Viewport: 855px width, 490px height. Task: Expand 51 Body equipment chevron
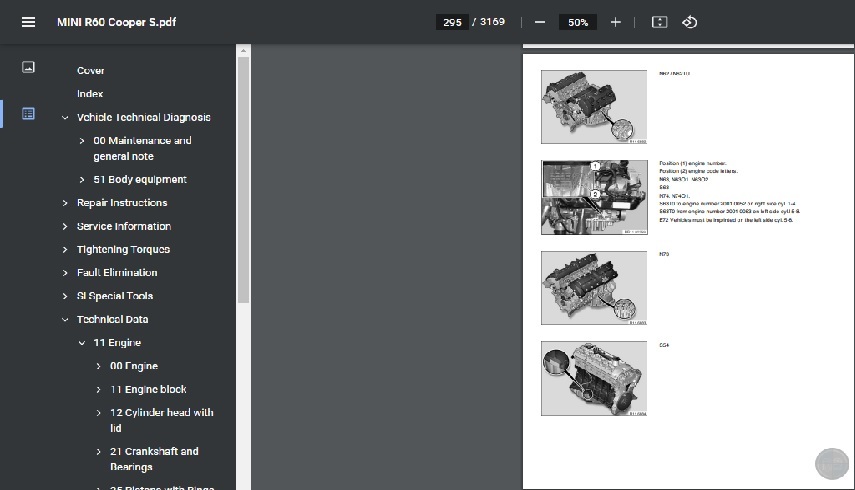82,179
